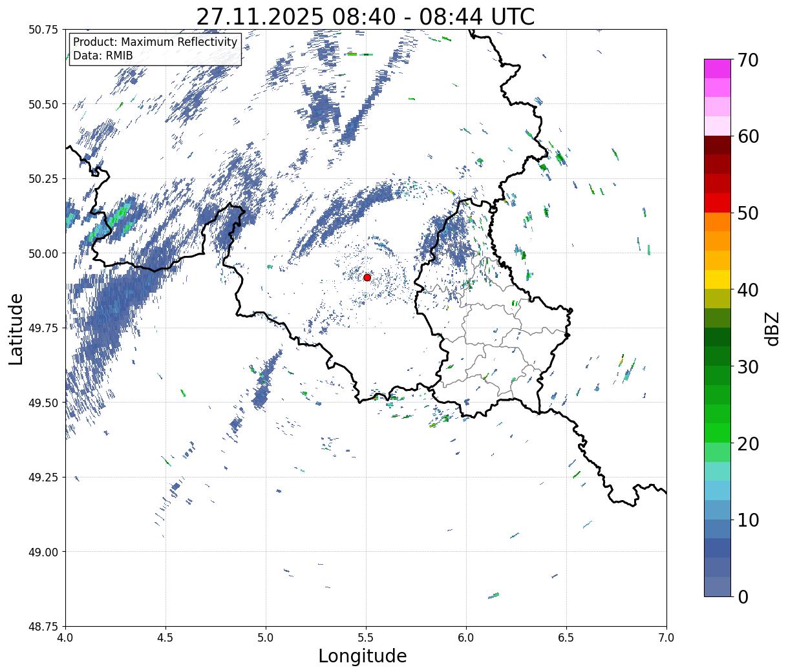
Task: Click the latitude tick label 48.75
Action: 43,627
